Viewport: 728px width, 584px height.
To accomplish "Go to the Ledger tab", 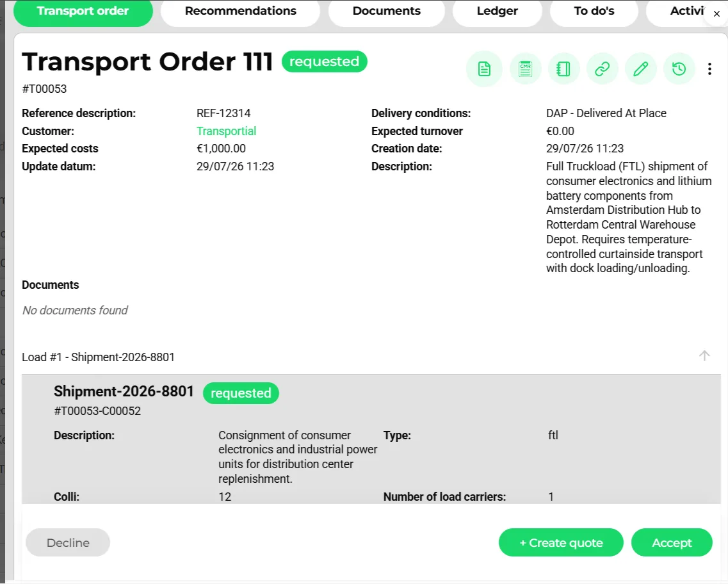I will pyautogui.click(x=497, y=11).
